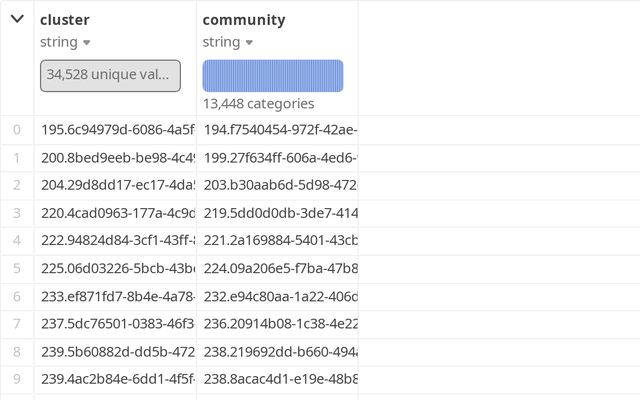Open the community column string type dropdown
The image size is (640, 400).
[228, 42]
